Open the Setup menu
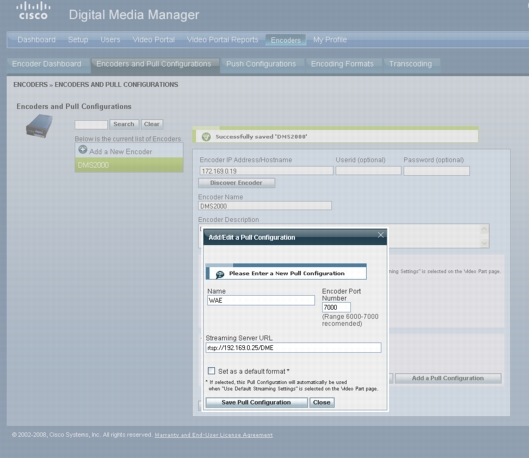Viewport: 530px width, 460px height. click(x=78, y=40)
